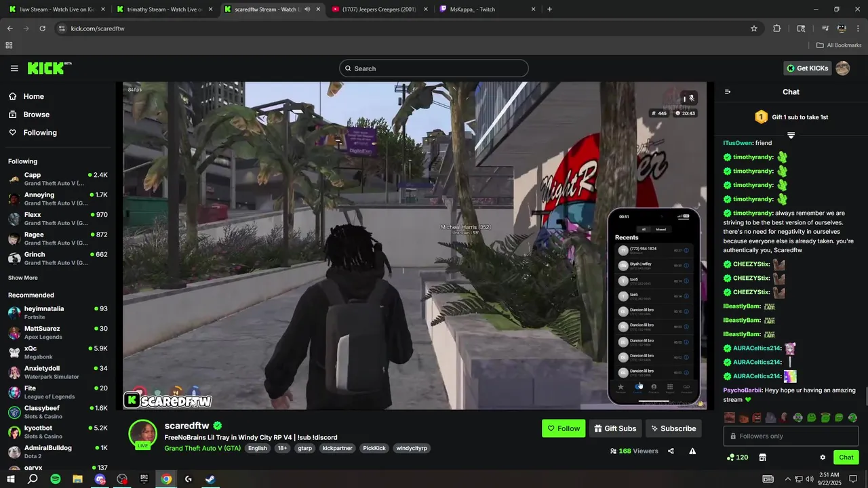Click the KICK logo
Screen dimensions: 868x488
tap(50, 68)
